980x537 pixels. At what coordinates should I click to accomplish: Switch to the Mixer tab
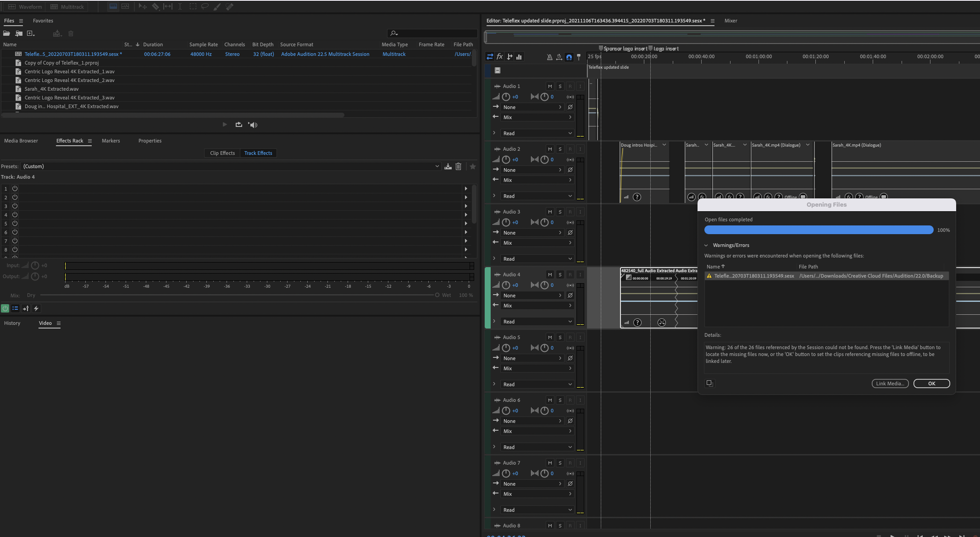click(x=731, y=21)
